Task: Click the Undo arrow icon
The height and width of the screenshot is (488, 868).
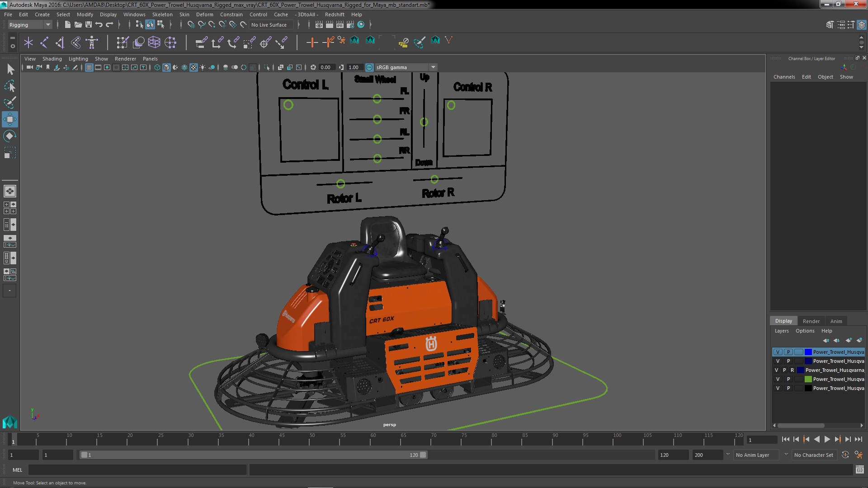Action: pos(99,25)
